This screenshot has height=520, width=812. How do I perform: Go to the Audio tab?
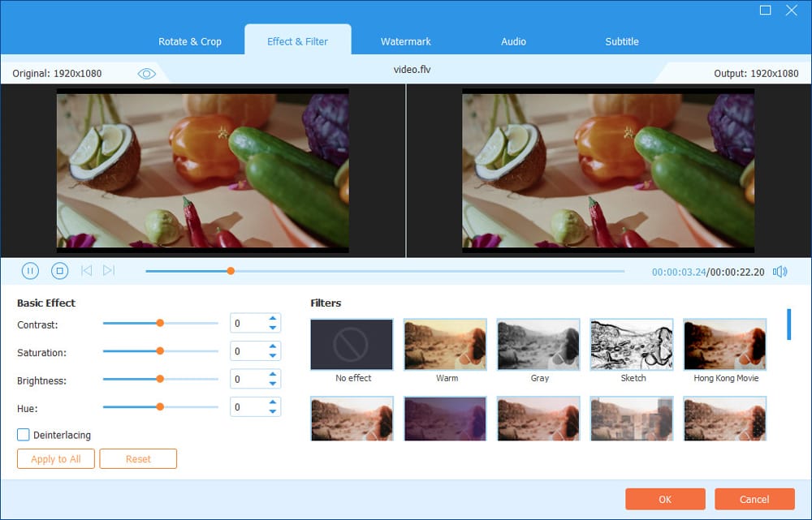click(x=513, y=41)
